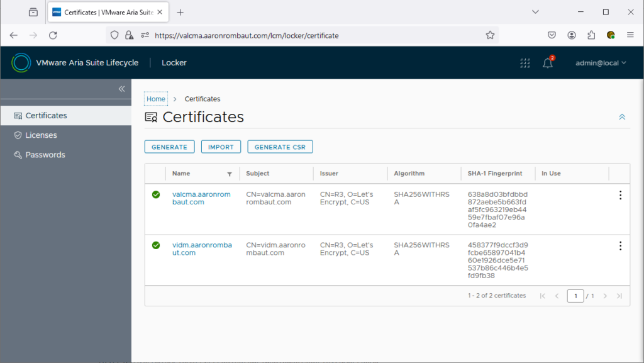
Task: Open the application grid menu icon
Action: (x=525, y=63)
